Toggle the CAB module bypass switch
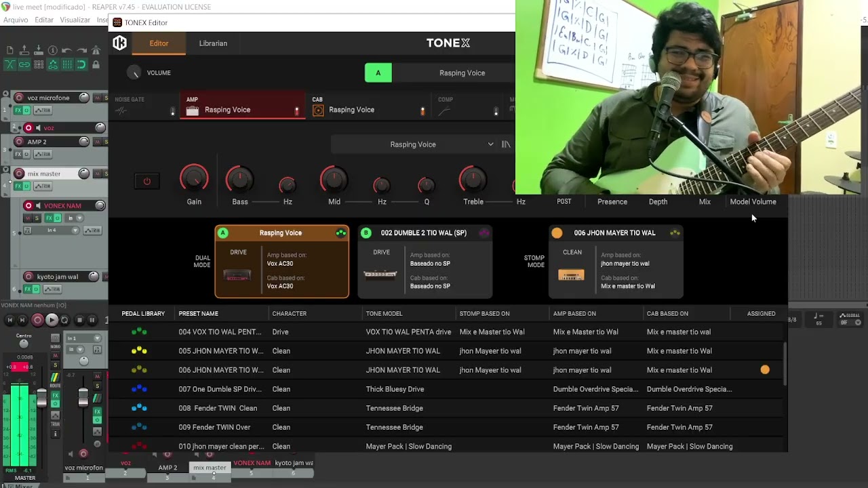Screen dimensions: 868x488 (422, 111)
